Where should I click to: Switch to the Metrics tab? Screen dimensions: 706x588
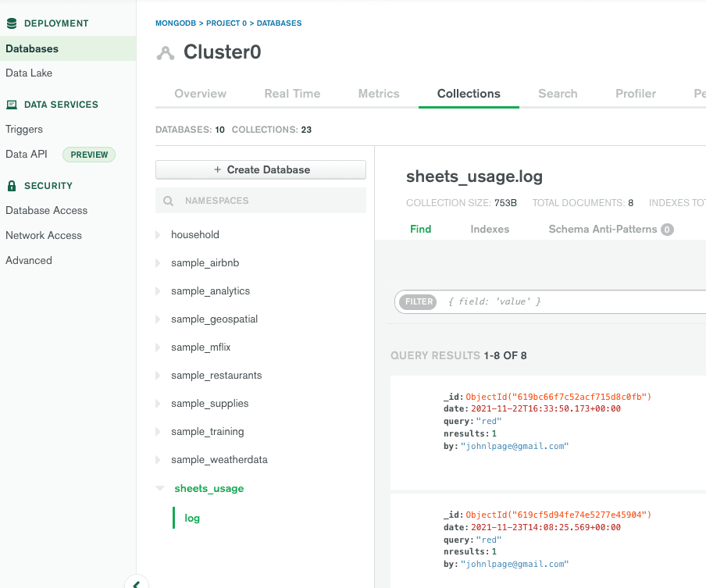click(x=378, y=94)
